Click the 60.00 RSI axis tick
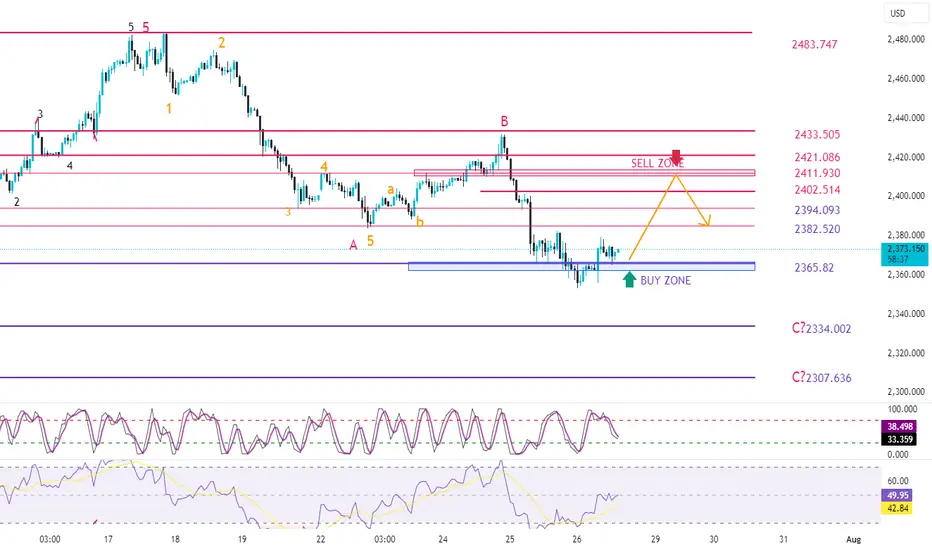Screen dimensions: 932x550 click(x=898, y=480)
